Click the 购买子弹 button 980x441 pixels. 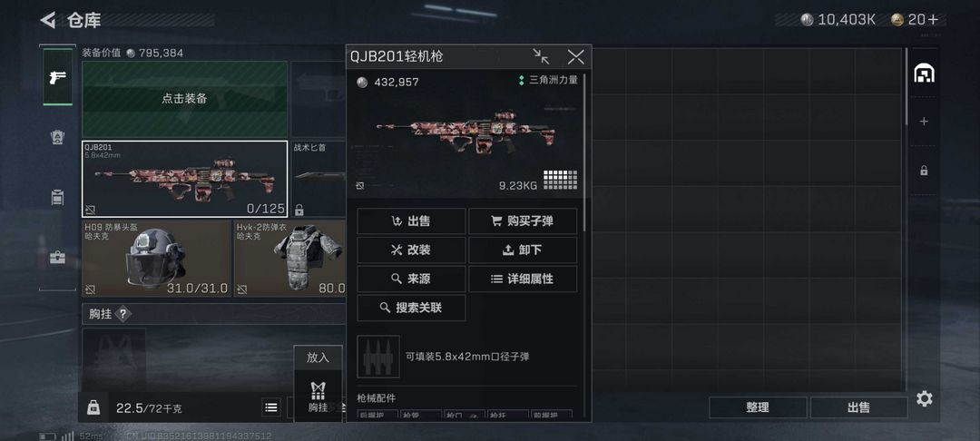(524, 221)
